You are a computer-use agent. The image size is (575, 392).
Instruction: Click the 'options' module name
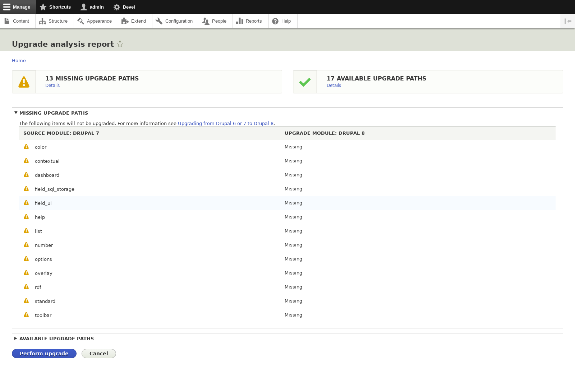pyautogui.click(x=43, y=259)
